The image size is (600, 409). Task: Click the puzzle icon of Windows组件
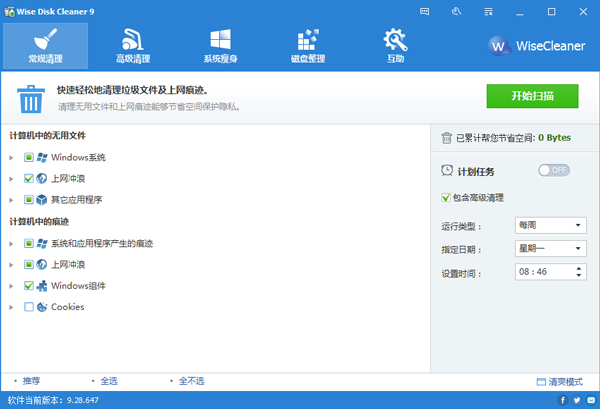tap(42, 285)
